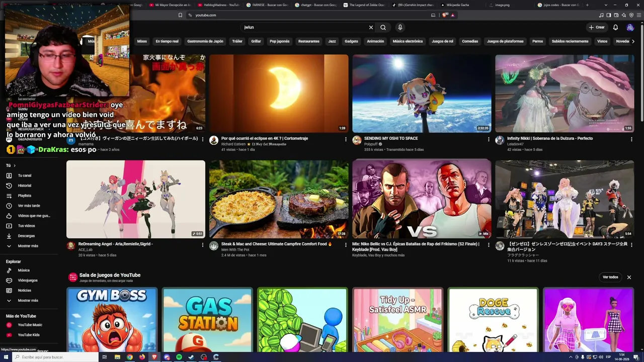The image size is (644, 362).
Task: Select the Juegos de rol filter chip
Action: 442,41
